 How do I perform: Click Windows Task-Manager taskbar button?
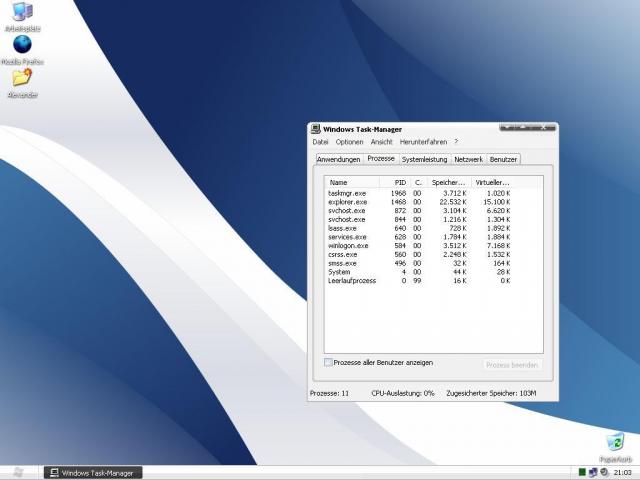click(x=93, y=472)
